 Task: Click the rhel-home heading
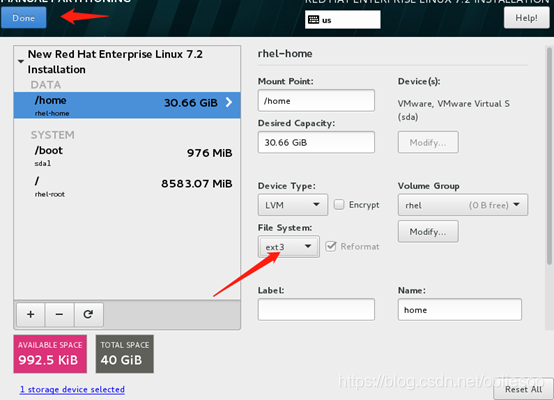click(x=285, y=53)
